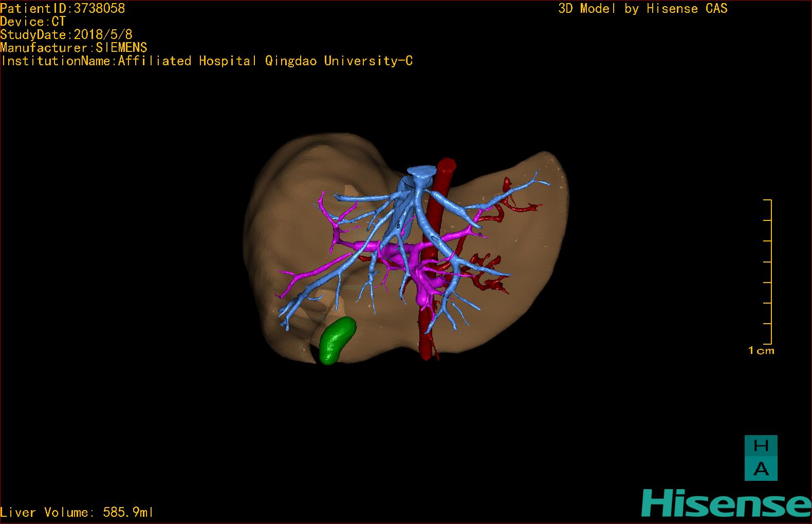Screen dimensions: 812x524
Task: Select the Device:CT text
Action: [33, 22]
